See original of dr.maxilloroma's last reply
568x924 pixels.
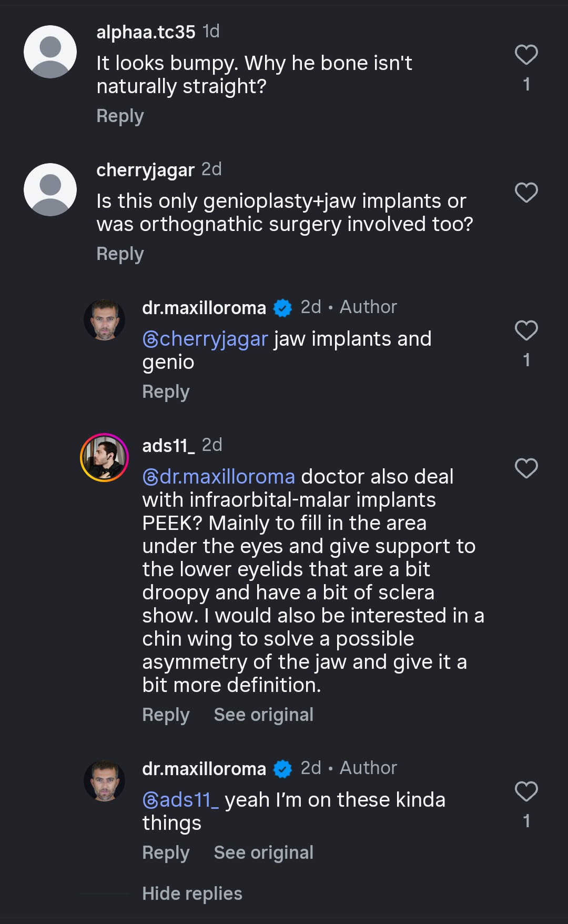263,852
